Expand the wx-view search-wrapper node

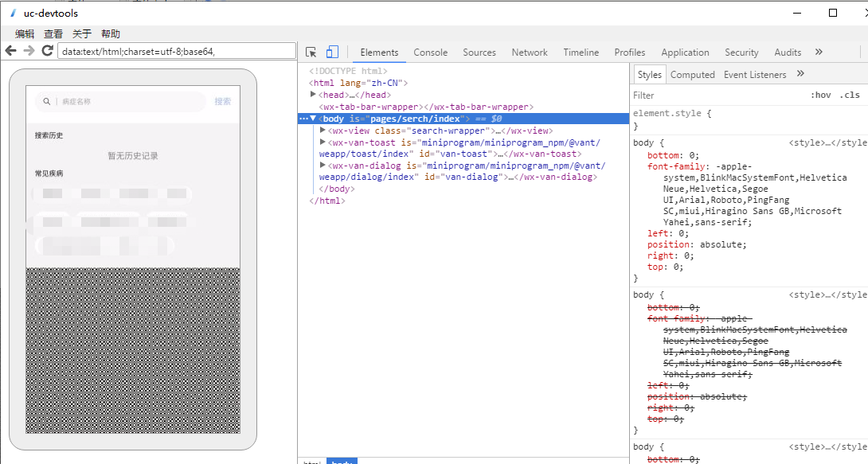pyautogui.click(x=323, y=131)
